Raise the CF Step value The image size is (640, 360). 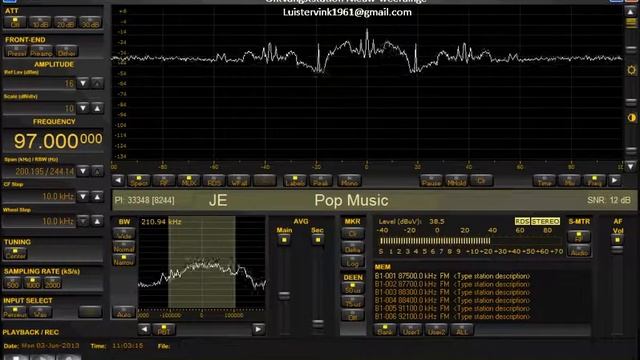pyautogui.click(x=97, y=197)
